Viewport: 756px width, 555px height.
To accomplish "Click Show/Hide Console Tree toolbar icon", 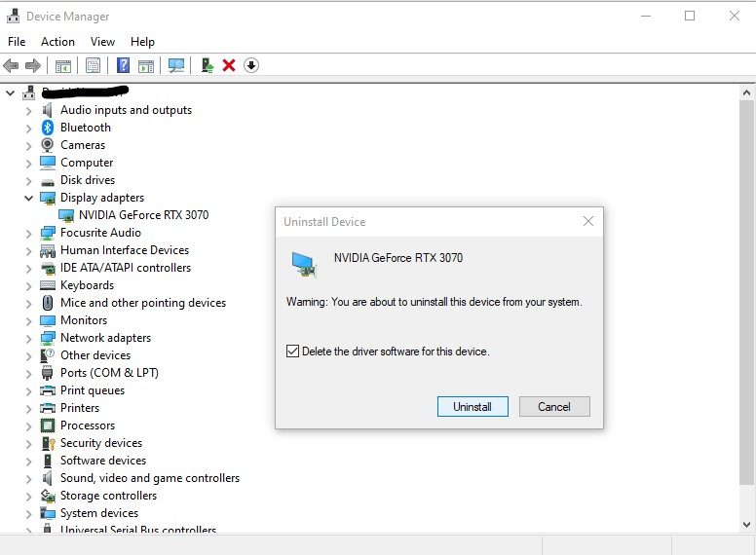I will tap(63, 65).
